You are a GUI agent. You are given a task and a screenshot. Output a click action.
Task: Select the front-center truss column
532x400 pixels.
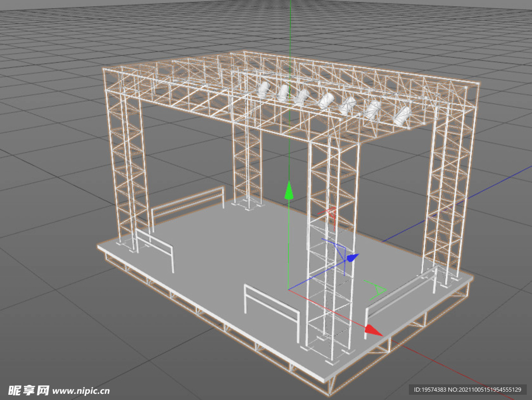pyautogui.click(x=332, y=250)
